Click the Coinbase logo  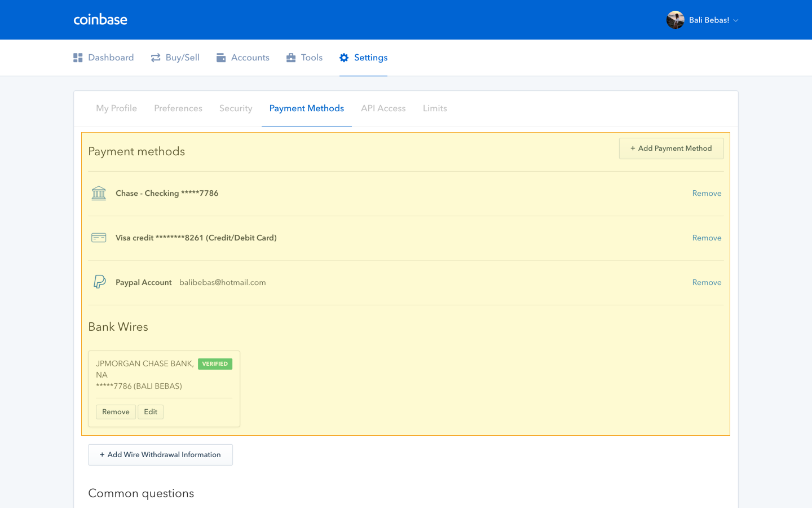[x=100, y=20]
